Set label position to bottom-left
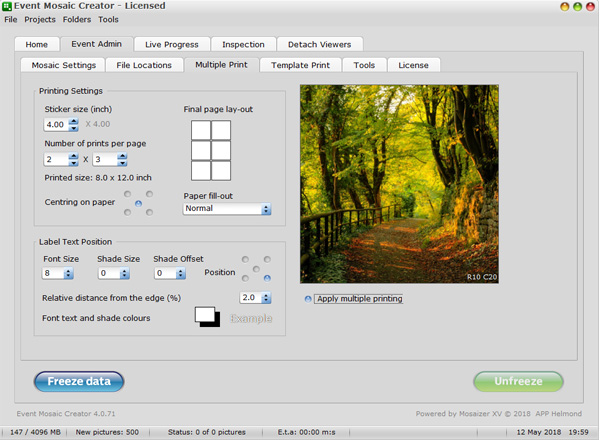 [x=245, y=278]
